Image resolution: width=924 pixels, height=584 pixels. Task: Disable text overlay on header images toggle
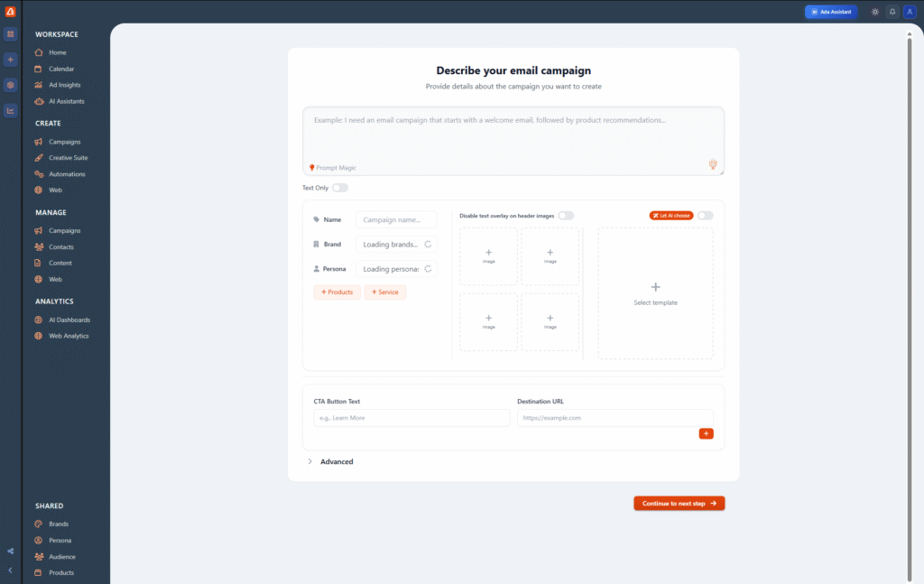[566, 216]
